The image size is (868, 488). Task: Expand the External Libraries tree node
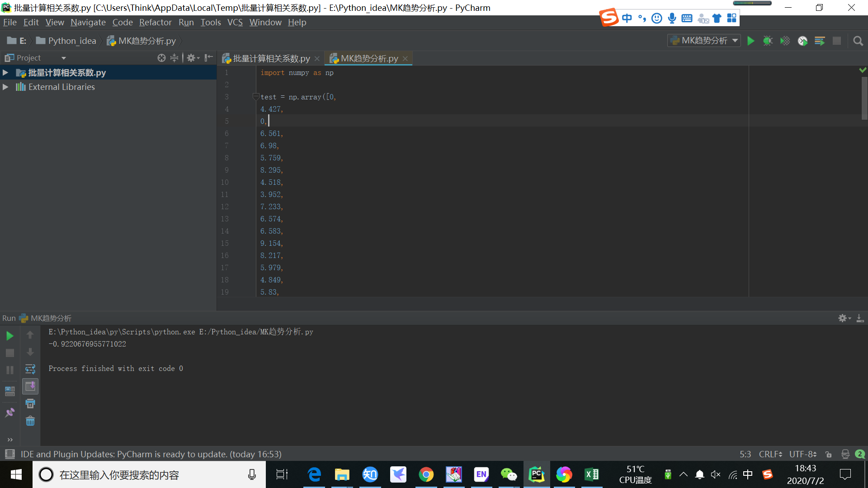[x=5, y=87]
